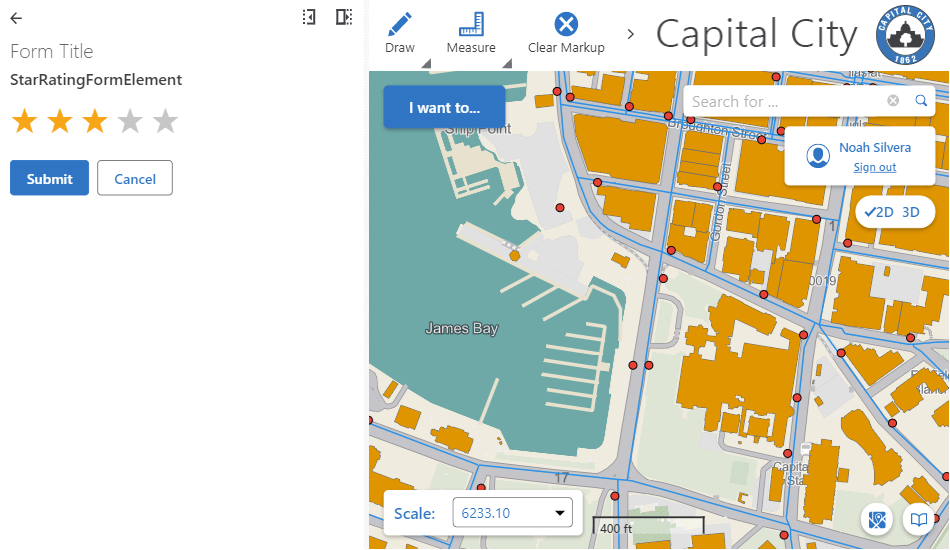Click the Sign out link

tap(874, 168)
